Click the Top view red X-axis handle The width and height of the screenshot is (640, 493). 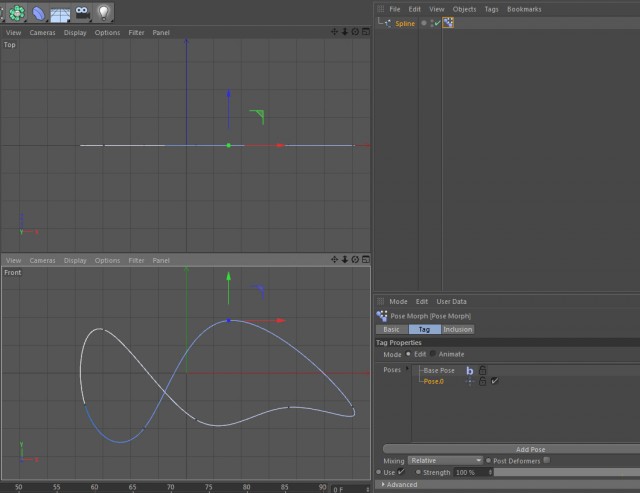(280, 145)
